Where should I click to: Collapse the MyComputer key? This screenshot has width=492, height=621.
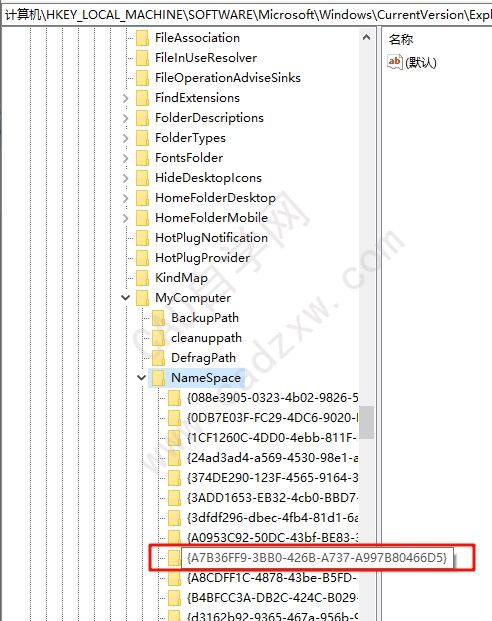126,297
